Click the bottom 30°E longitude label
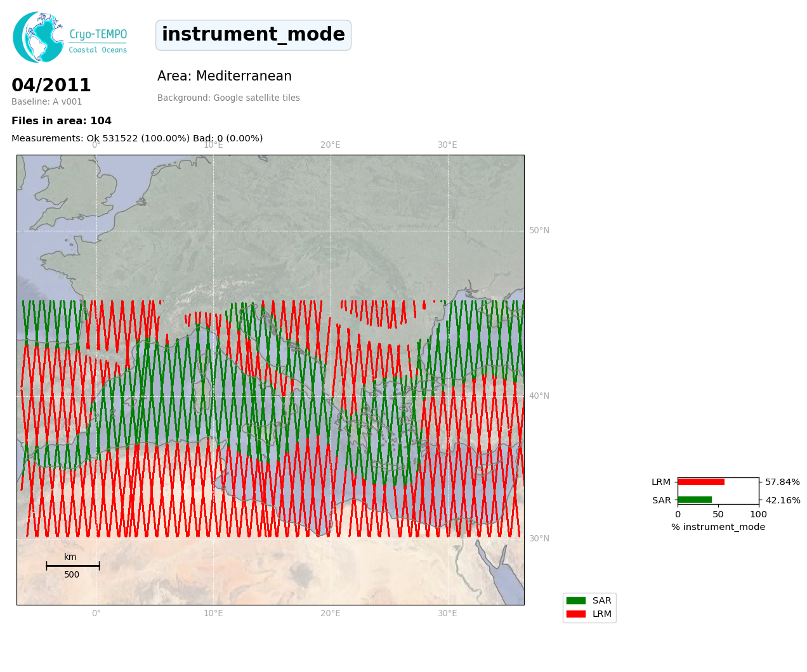Viewport: 807px width, 672px height. pos(447,614)
